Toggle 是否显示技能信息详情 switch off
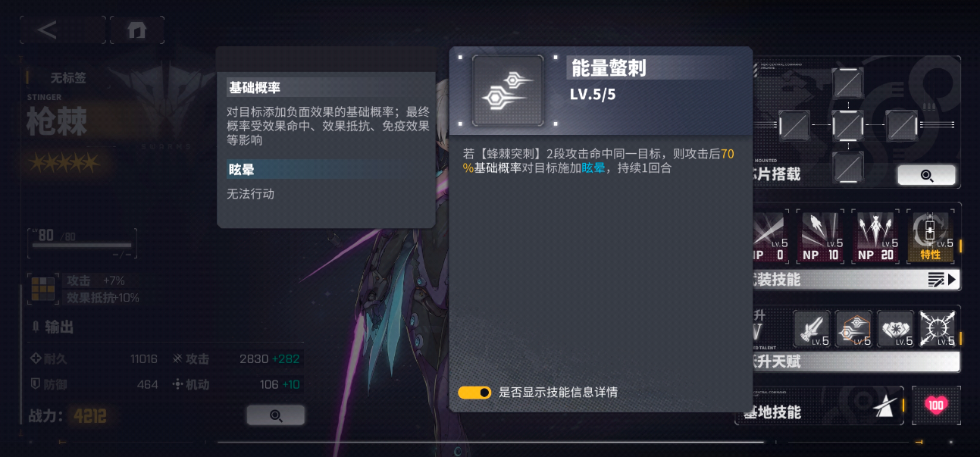 tap(474, 393)
